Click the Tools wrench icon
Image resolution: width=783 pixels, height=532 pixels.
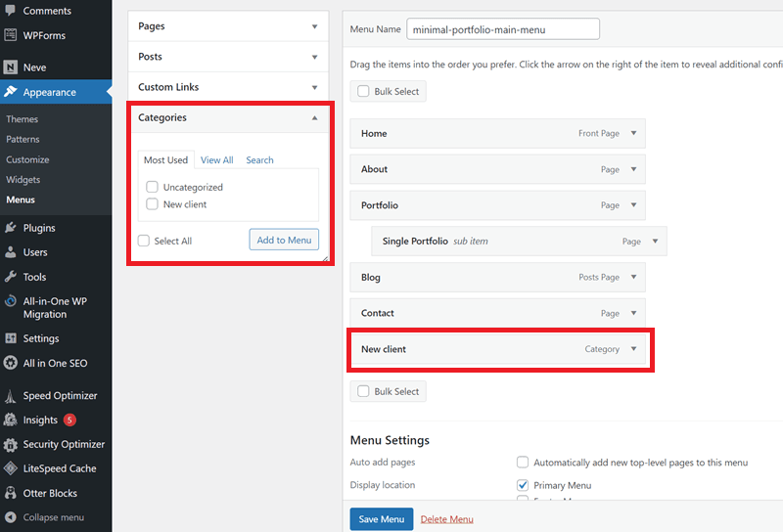(10, 277)
